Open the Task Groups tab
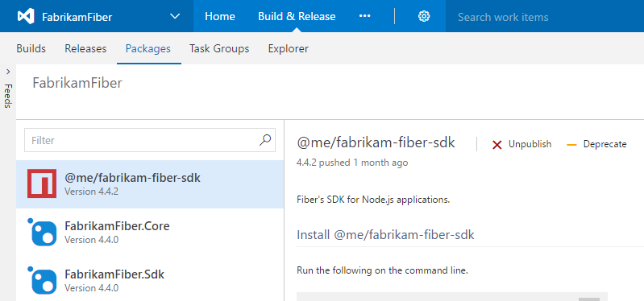The width and height of the screenshot is (644, 301). pos(219,48)
